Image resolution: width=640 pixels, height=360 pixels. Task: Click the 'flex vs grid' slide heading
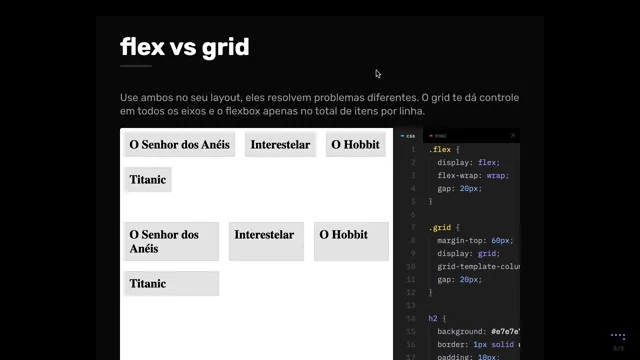pos(184,47)
